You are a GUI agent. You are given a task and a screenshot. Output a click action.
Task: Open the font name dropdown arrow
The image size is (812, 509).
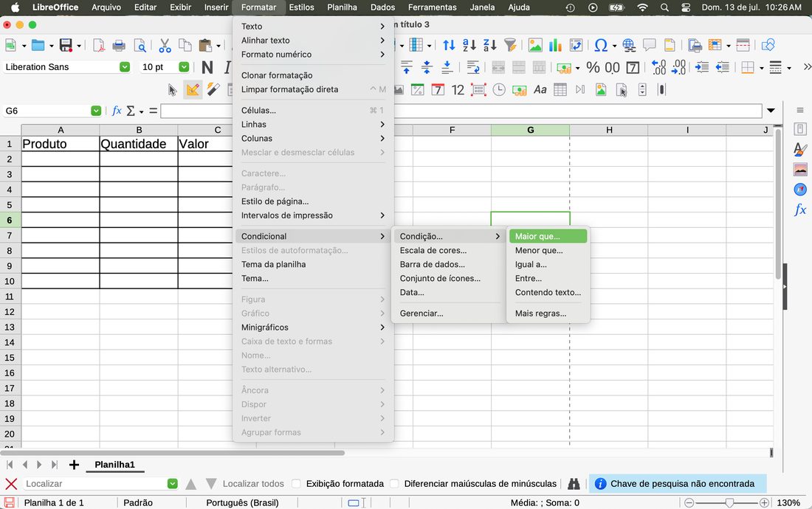[124, 66]
